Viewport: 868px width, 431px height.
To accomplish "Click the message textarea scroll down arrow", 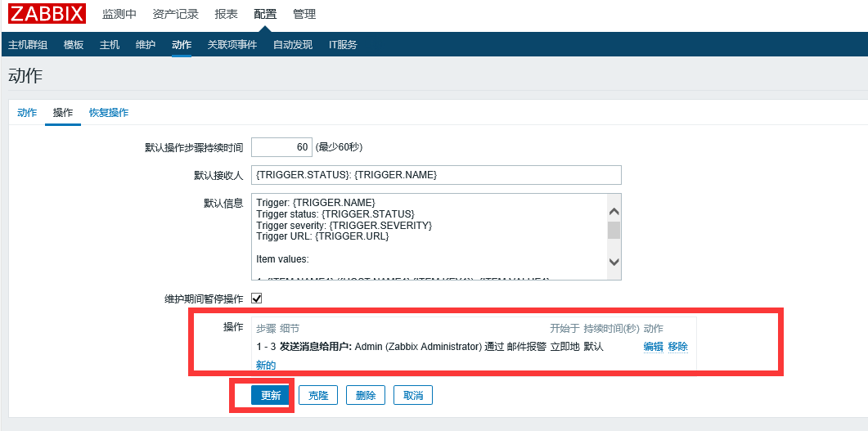I will tap(614, 262).
